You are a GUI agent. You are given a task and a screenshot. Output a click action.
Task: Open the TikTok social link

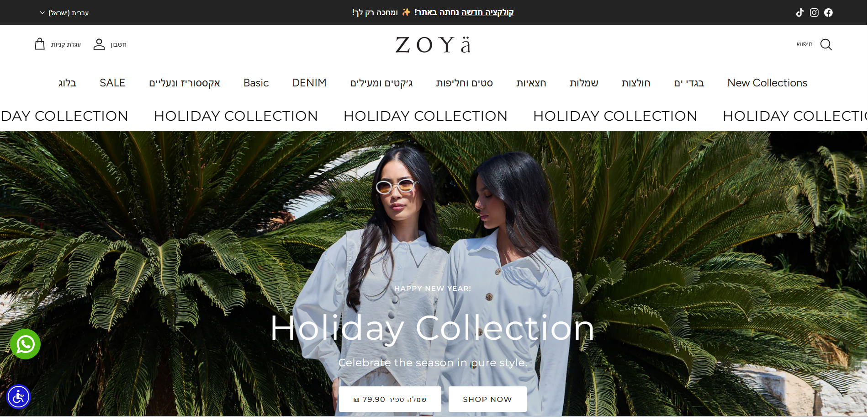799,13
